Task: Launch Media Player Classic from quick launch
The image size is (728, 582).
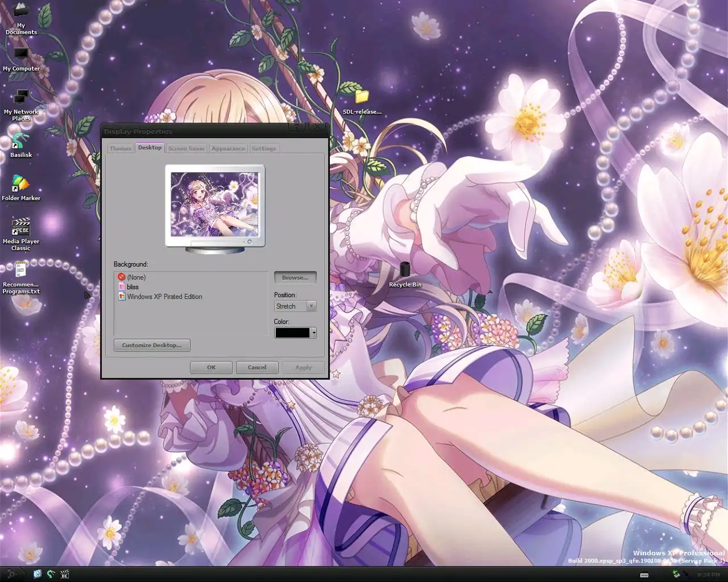Action: point(64,574)
